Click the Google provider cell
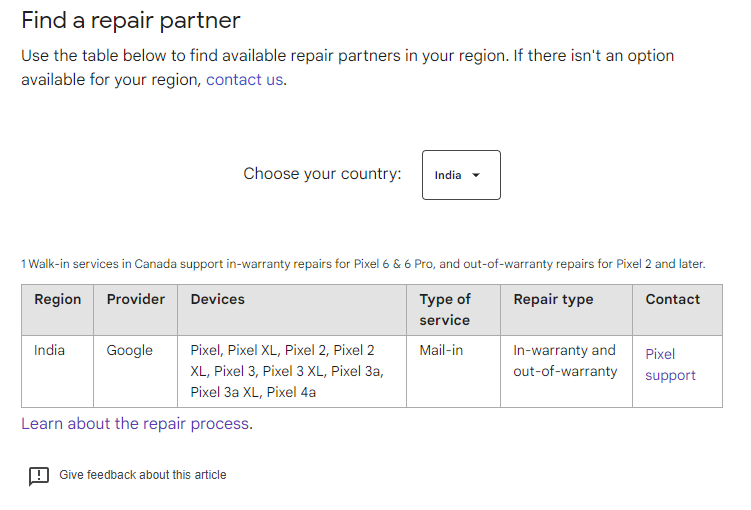 [x=136, y=372]
